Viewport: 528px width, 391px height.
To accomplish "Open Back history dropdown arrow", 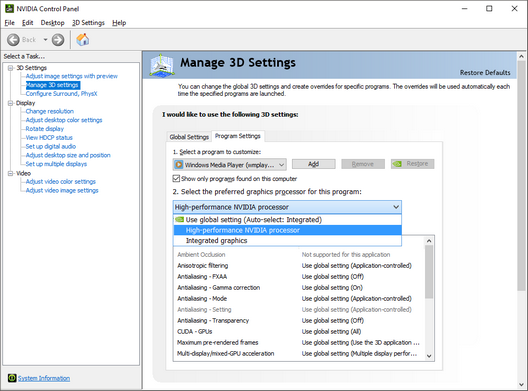I will pos(45,40).
